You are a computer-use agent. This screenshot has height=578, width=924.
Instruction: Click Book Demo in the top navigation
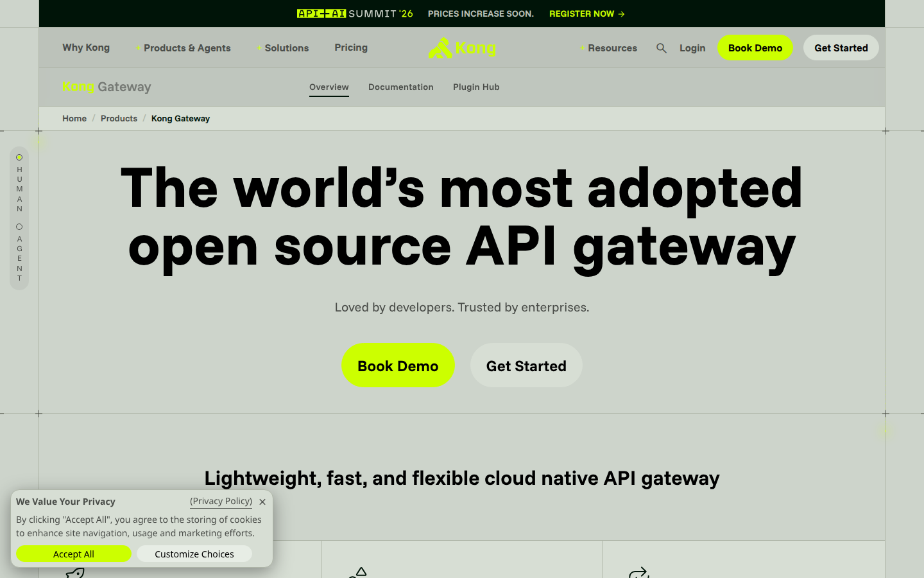click(x=755, y=48)
